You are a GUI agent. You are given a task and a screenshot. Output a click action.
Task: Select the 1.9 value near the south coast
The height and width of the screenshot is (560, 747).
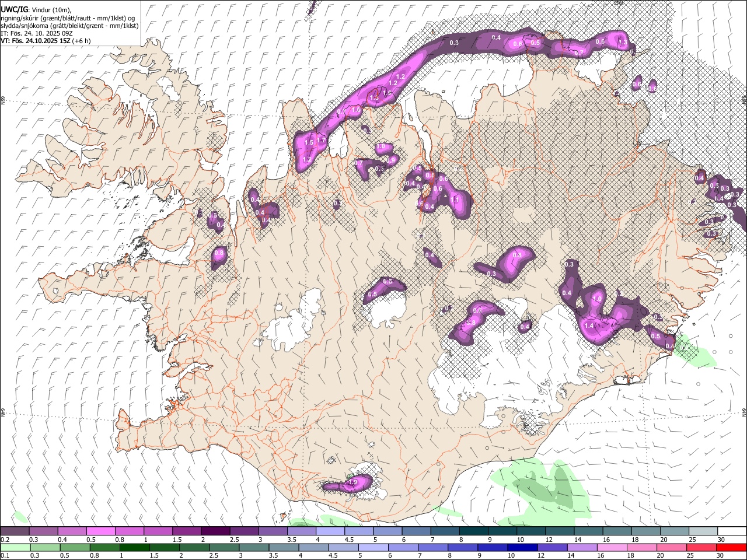coord(352,482)
